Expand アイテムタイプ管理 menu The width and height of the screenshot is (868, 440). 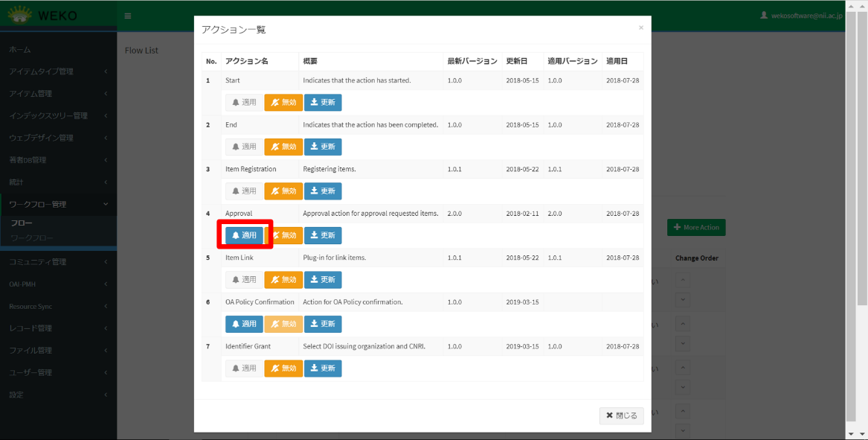(x=58, y=71)
